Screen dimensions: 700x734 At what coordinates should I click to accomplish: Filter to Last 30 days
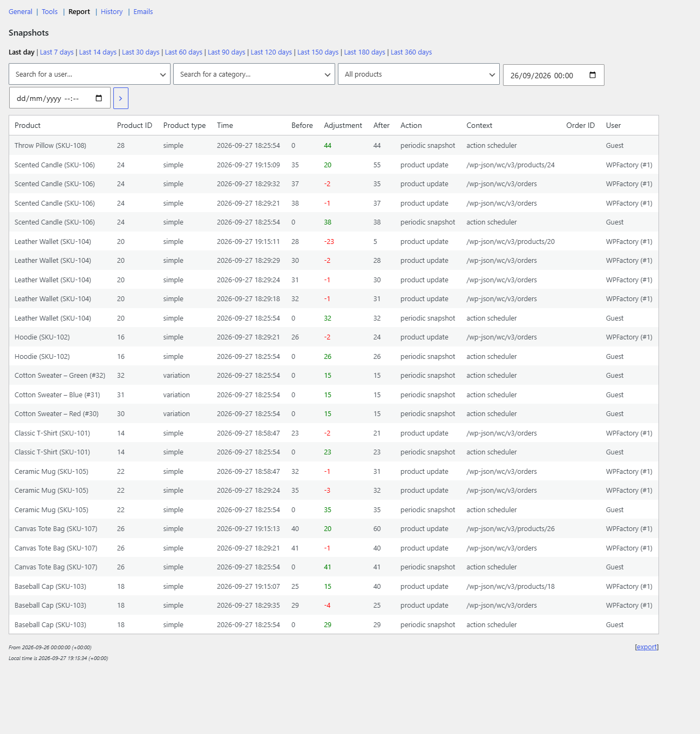tap(141, 52)
